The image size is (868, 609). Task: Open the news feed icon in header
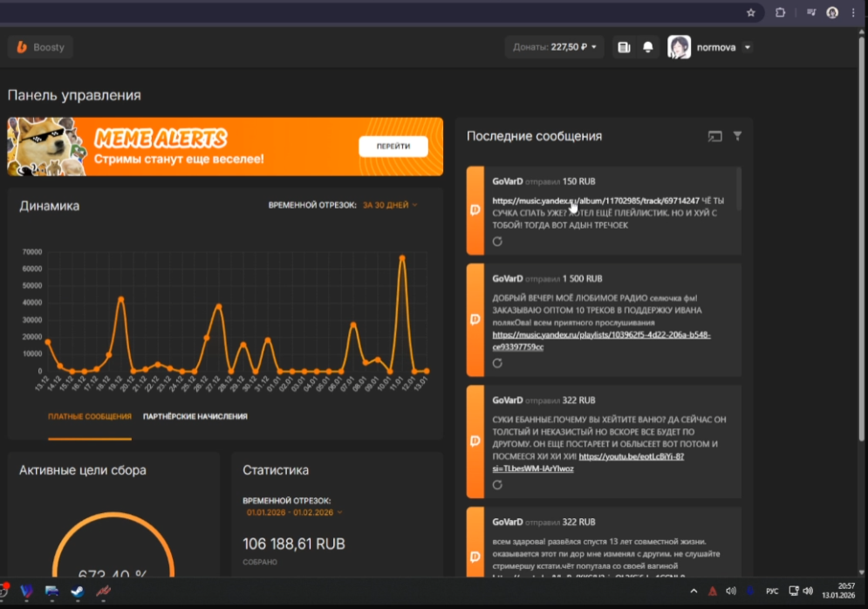coord(624,48)
